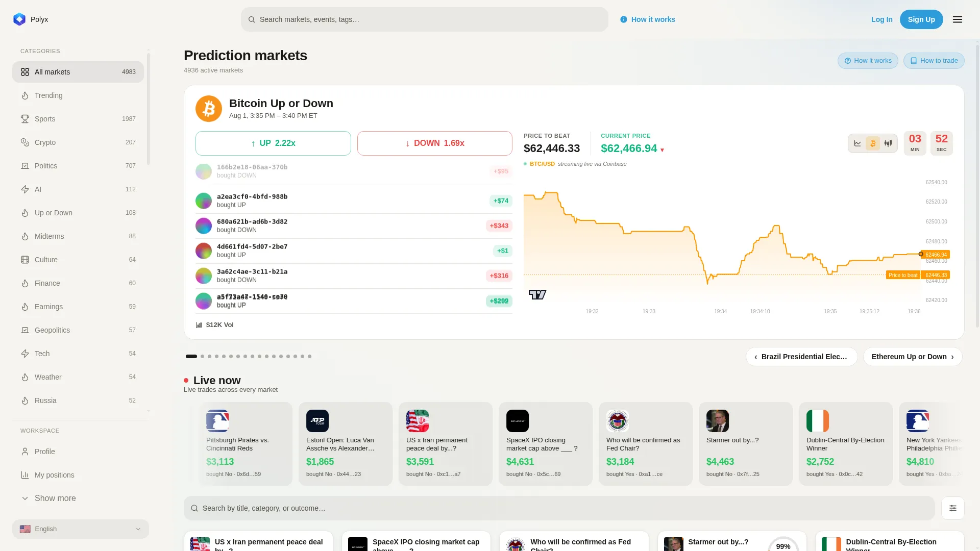This screenshot has width=980, height=551.
Task: Click the $12K Vol volume label
Action: pos(215,325)
